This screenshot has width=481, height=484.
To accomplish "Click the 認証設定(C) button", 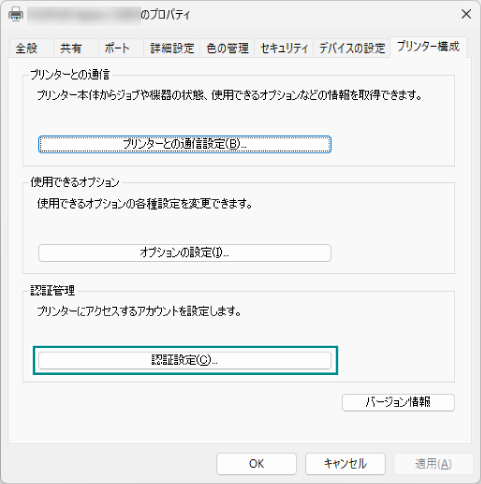I will (185, 360).
